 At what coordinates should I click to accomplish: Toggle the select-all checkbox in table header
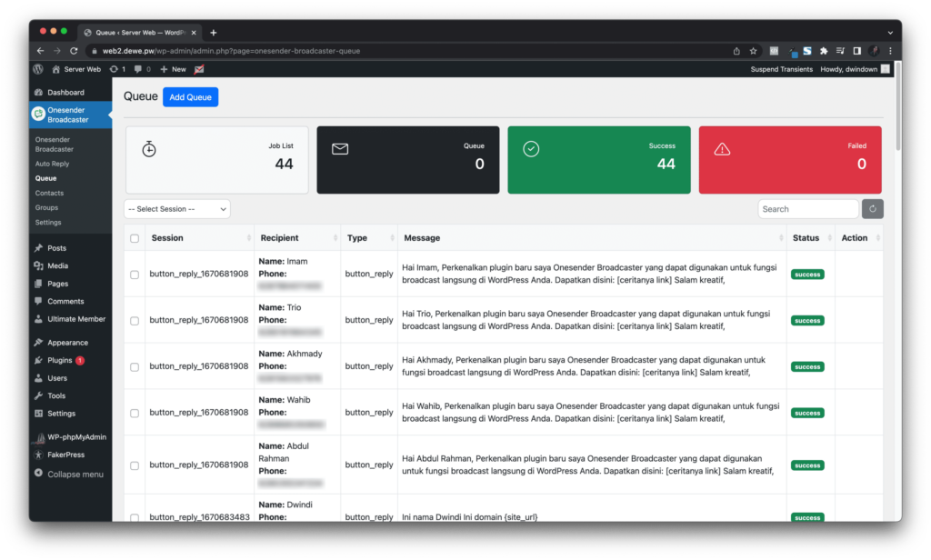(x=135, y=238)
